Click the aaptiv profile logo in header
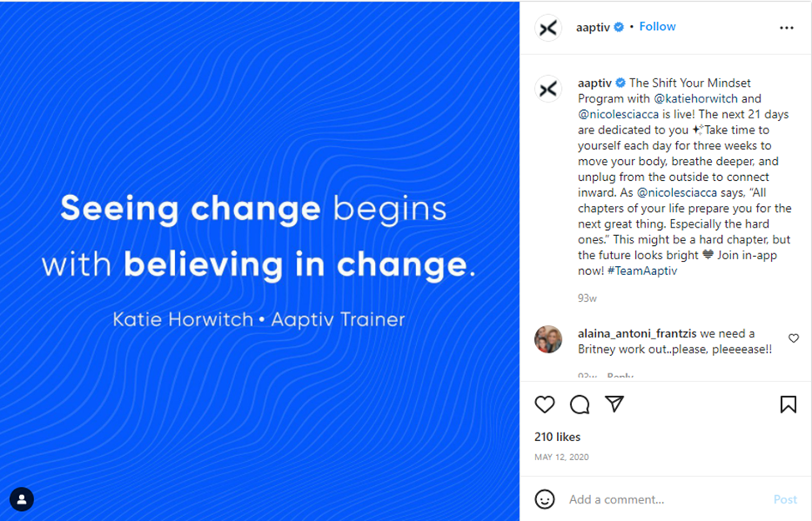 point(548,28)
